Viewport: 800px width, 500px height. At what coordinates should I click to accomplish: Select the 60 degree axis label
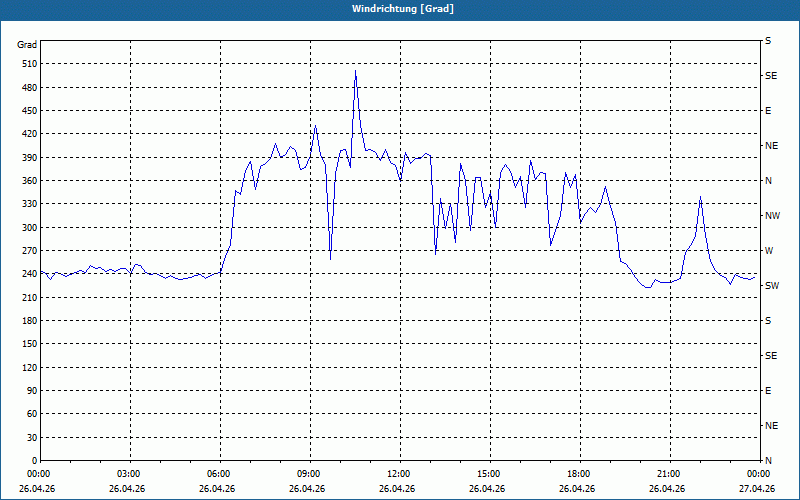[33, 414]
